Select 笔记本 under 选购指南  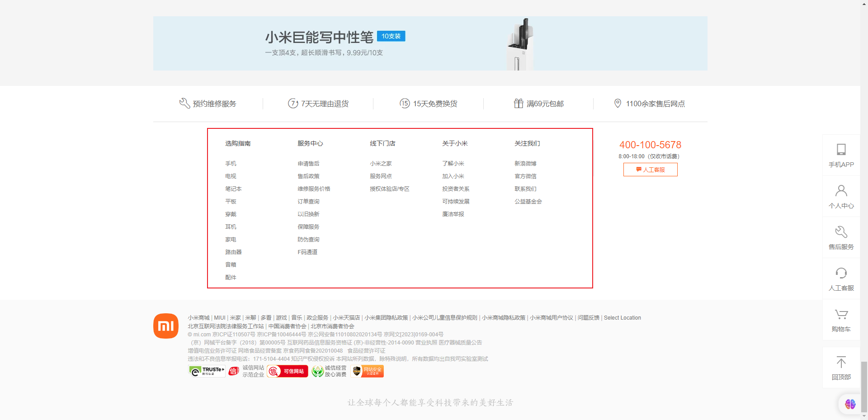coord(233,189)
